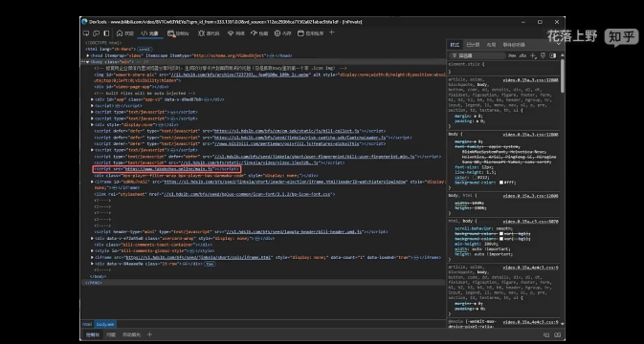Open source link of html, body rule

pyautogui.click(x=530, y=222)
